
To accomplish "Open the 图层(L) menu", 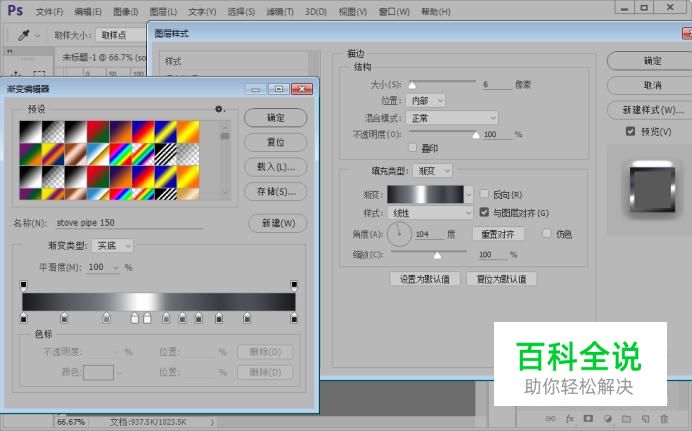I will click(163, 11).
